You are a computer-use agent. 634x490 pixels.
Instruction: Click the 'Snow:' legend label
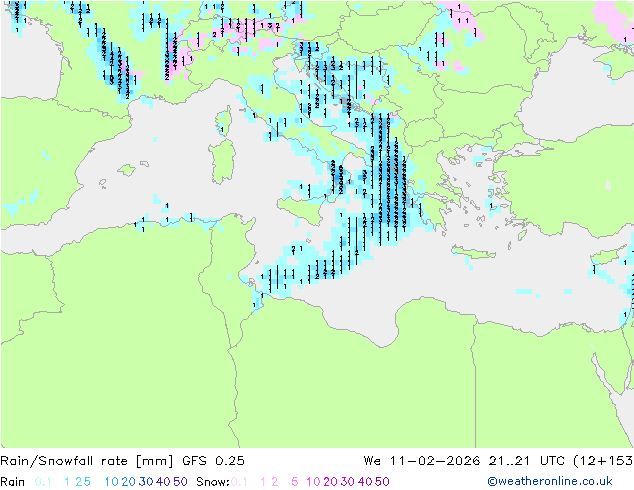pyautogui.click(x=213, y=482)
